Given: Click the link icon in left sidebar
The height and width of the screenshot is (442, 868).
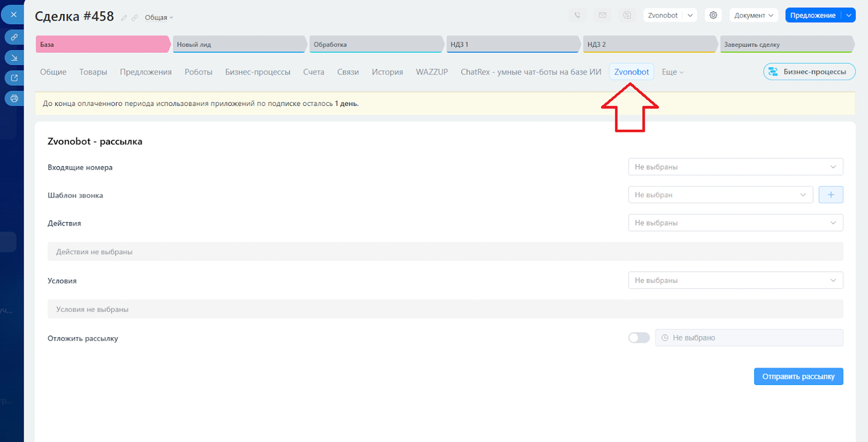Looking at the screenshot, I should [14, 37].
